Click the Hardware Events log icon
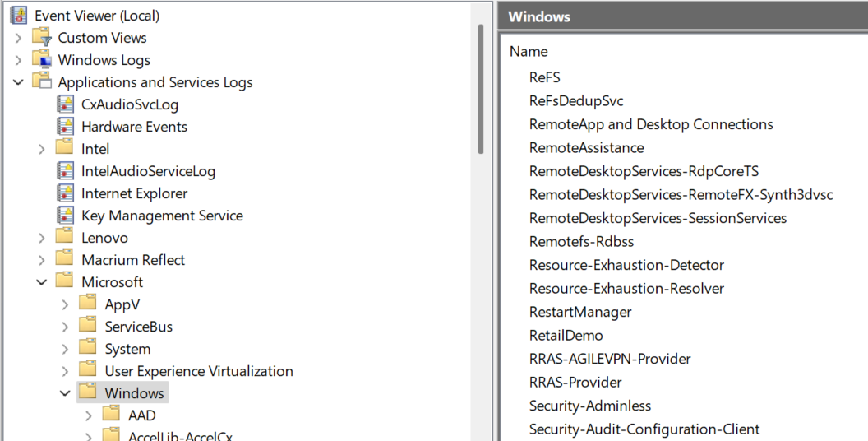868x441 pixels. point(65,127)
